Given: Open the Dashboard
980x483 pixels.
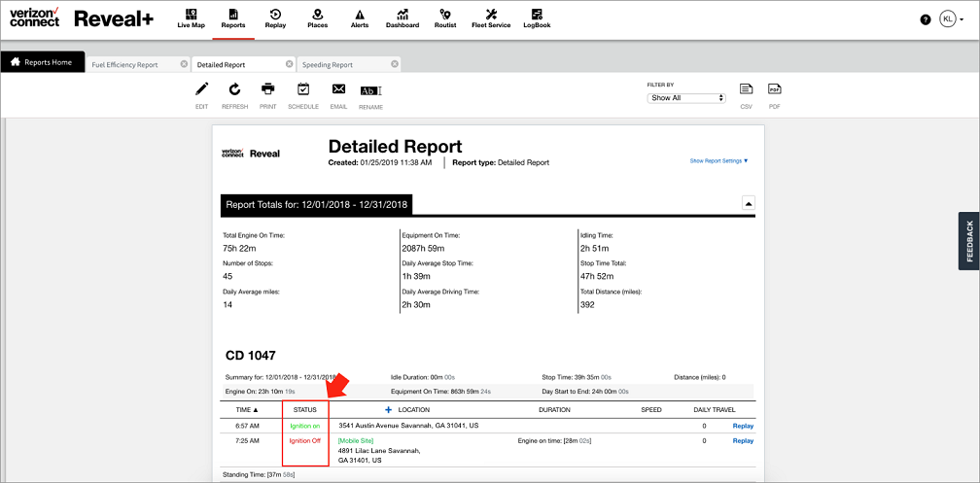Looking at the screenshot, I should [x=402, y=18].
